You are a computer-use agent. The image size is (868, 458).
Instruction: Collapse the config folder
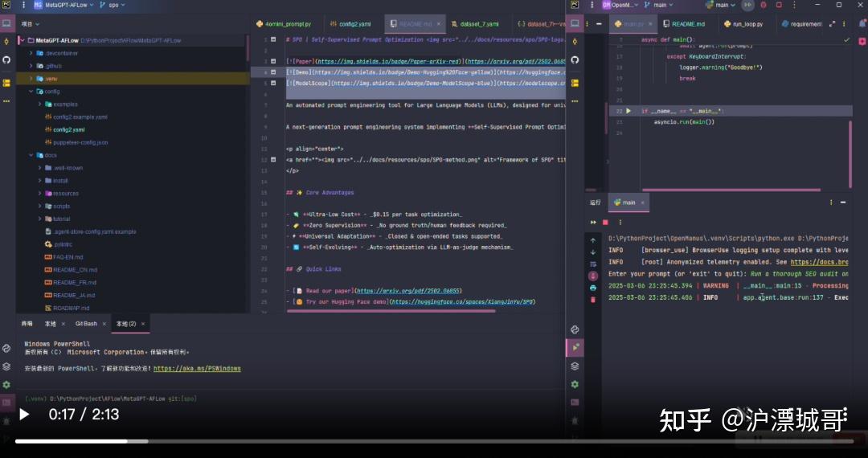(31, 92)
